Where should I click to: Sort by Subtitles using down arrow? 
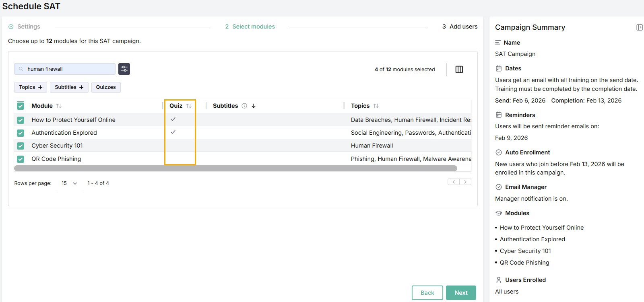254,106
